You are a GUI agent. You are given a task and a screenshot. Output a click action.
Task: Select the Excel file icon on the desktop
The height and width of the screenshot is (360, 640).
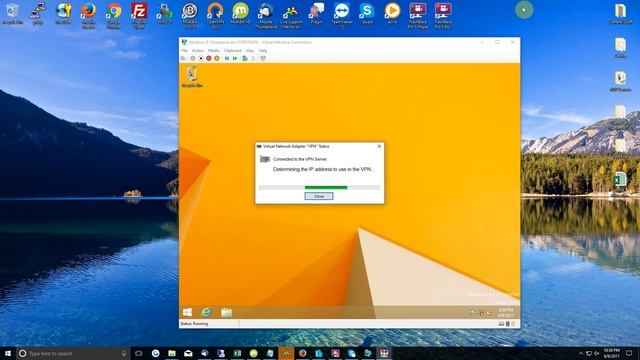620,180
